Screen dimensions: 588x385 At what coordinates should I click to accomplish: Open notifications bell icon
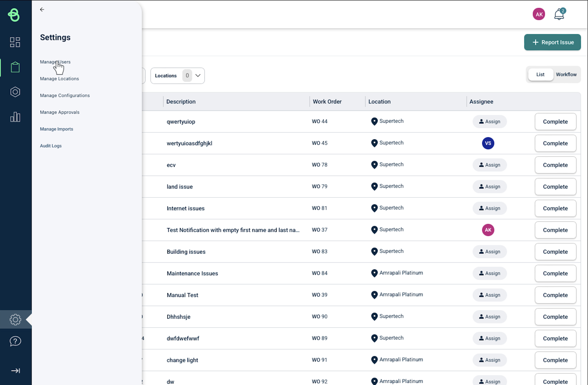pos(559,14)
